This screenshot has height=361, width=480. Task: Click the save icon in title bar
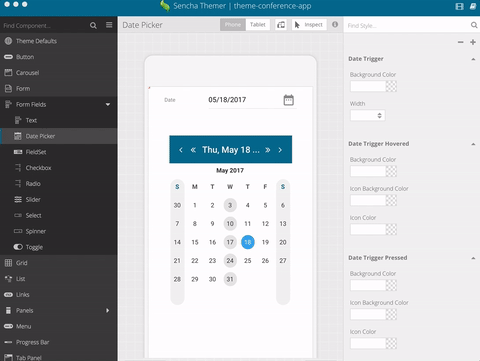(460, 6)
